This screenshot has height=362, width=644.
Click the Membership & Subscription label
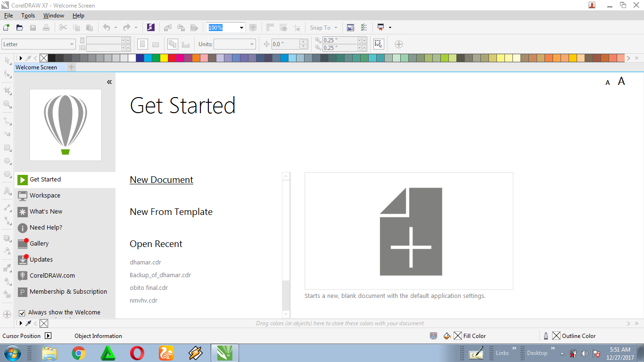(68, 292)
